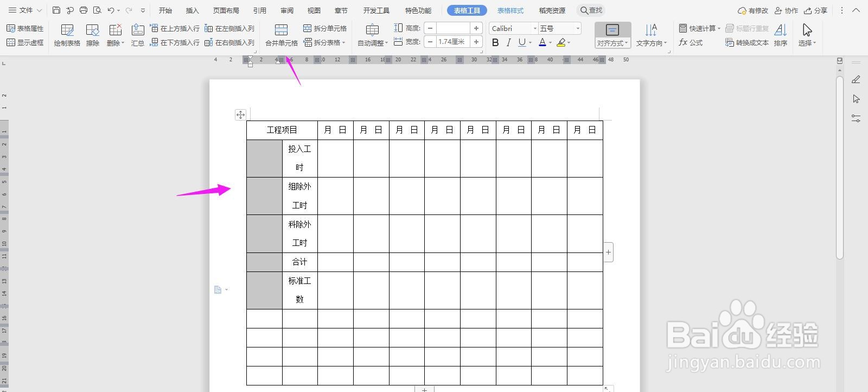Switch to the 开始 tab
This screenshot has width=868, height=392.
(x=165, y=10)
